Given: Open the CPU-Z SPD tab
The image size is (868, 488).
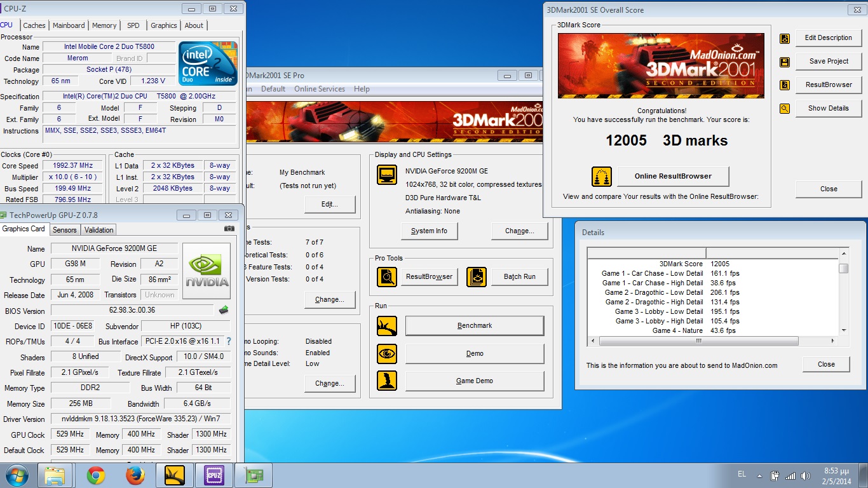Looking at the screenshot, I should click(133, 25).
